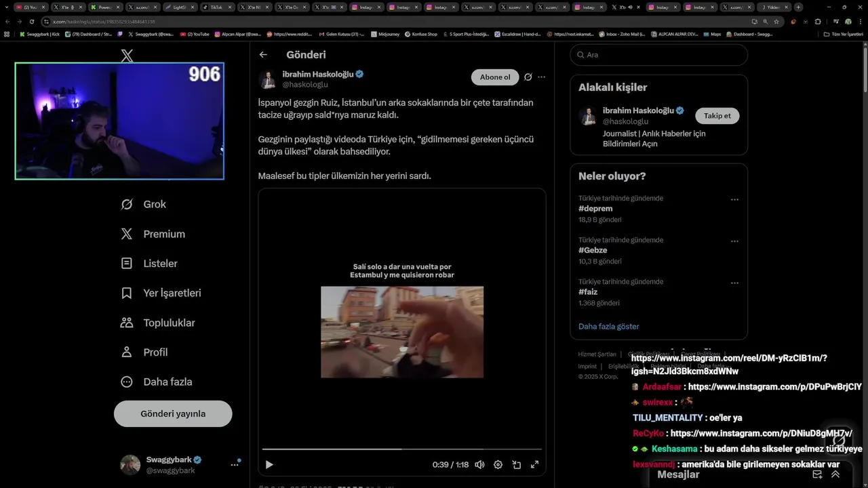Screen dimensions: 868x488
Task: Click the X logo home icon
Action: point(127,56)
